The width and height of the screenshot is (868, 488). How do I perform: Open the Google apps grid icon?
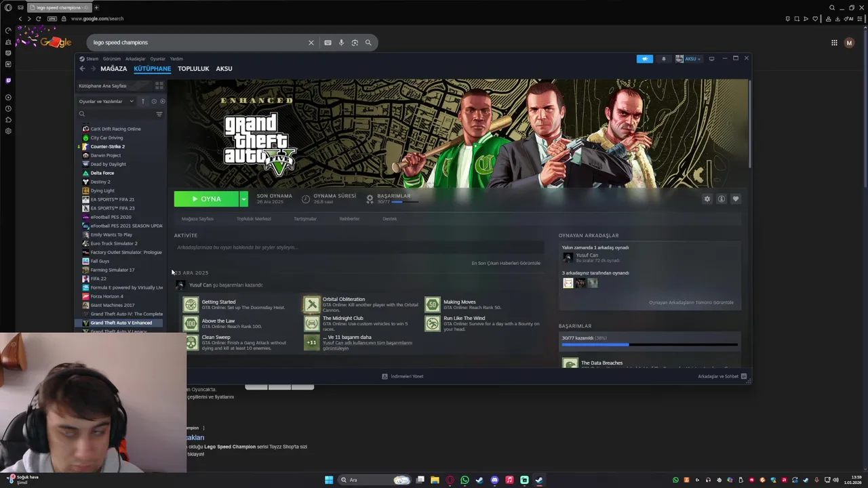[834, 43]
